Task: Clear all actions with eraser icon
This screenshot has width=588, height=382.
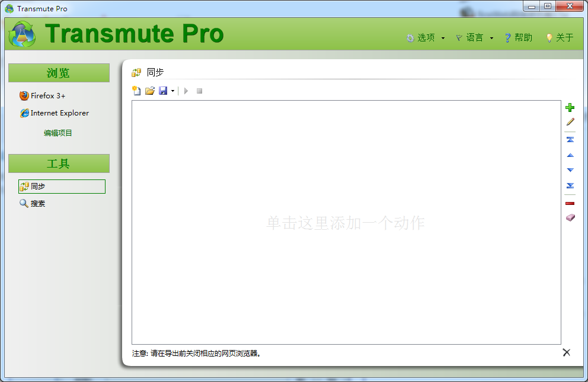Action: click(570, 217)
